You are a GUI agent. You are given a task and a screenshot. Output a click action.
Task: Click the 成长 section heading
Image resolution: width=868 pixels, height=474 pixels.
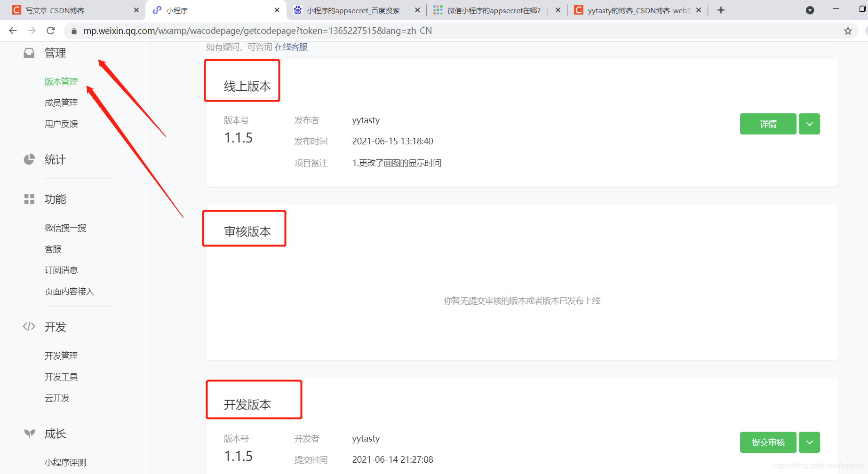55,434
